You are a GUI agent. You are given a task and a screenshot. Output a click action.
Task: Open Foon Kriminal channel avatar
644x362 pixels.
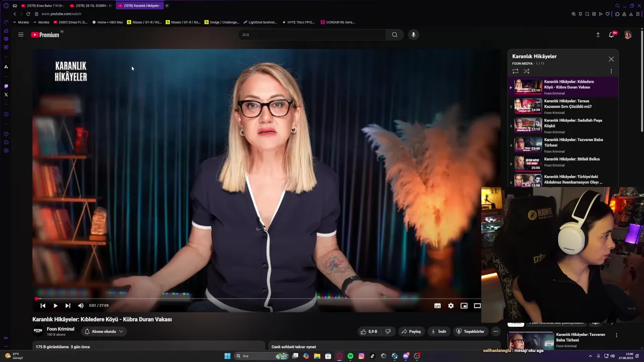pos(38,331)
